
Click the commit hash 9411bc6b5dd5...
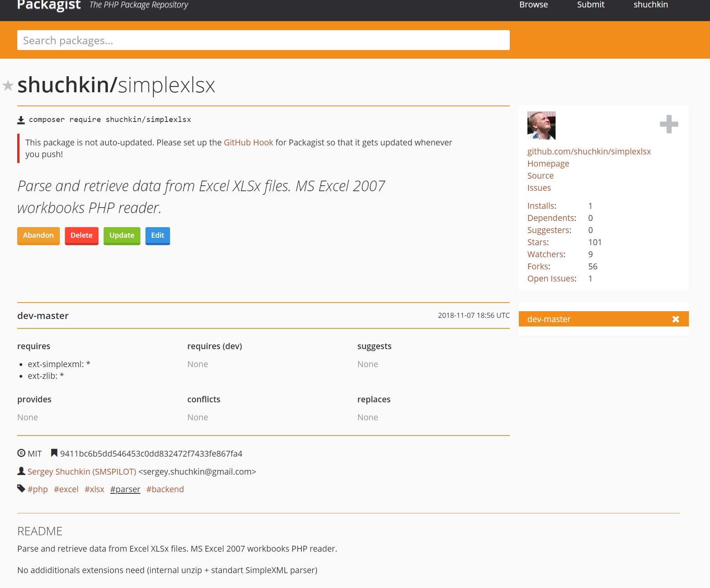point(151,454)
